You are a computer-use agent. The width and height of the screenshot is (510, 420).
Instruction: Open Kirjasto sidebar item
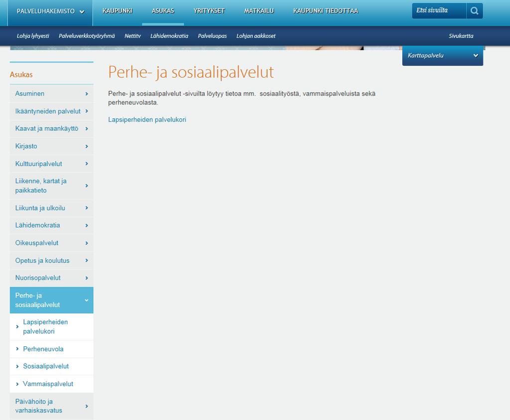click(51, 146)
